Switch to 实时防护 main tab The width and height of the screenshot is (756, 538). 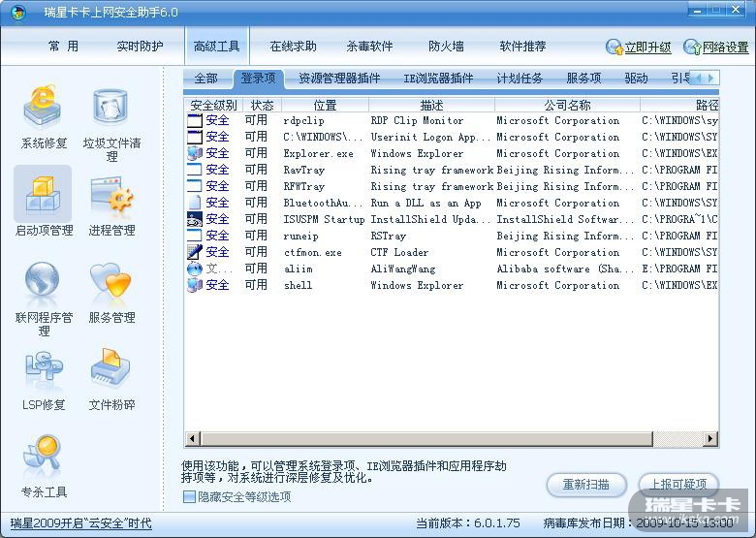click(x=140, y=47)
